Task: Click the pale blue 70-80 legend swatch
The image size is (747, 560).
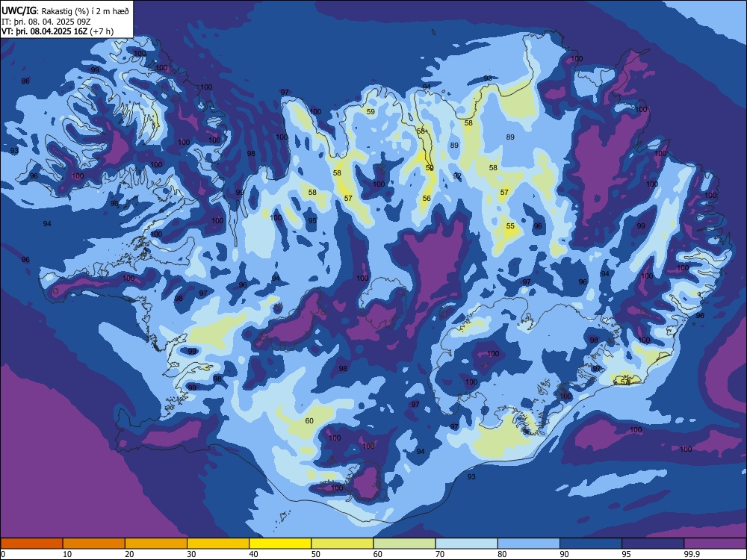Action: point(466,544)
